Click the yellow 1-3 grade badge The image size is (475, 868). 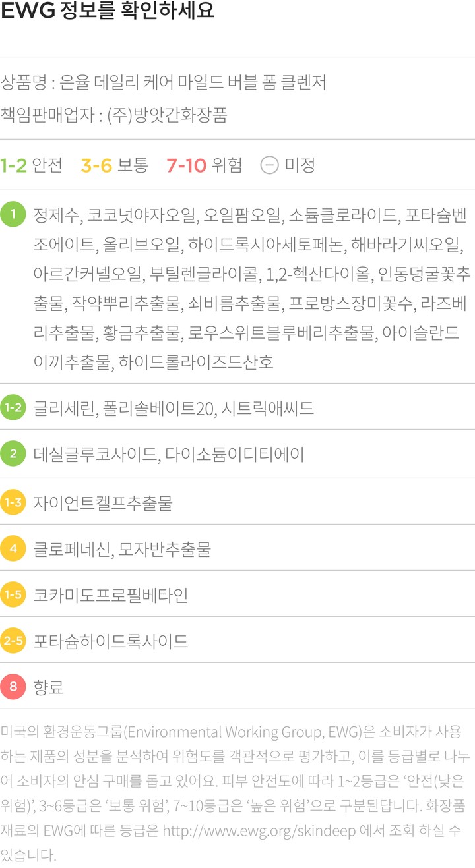click(x=13, y=503)
